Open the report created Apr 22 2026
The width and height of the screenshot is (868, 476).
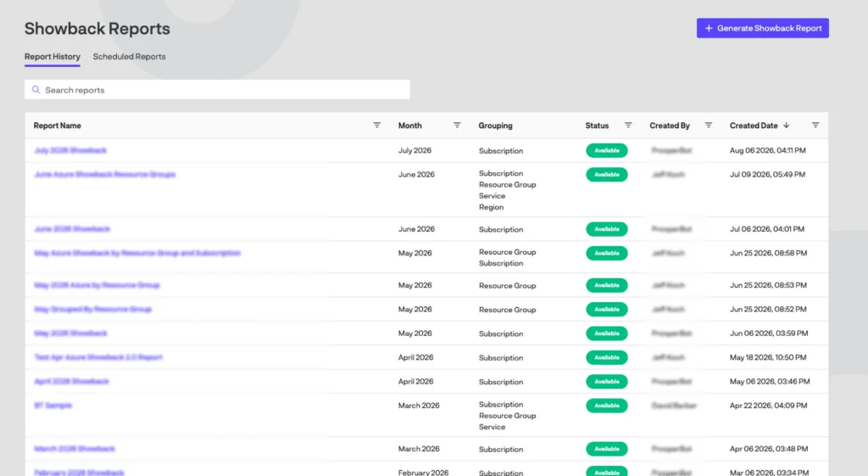point(53,405)
